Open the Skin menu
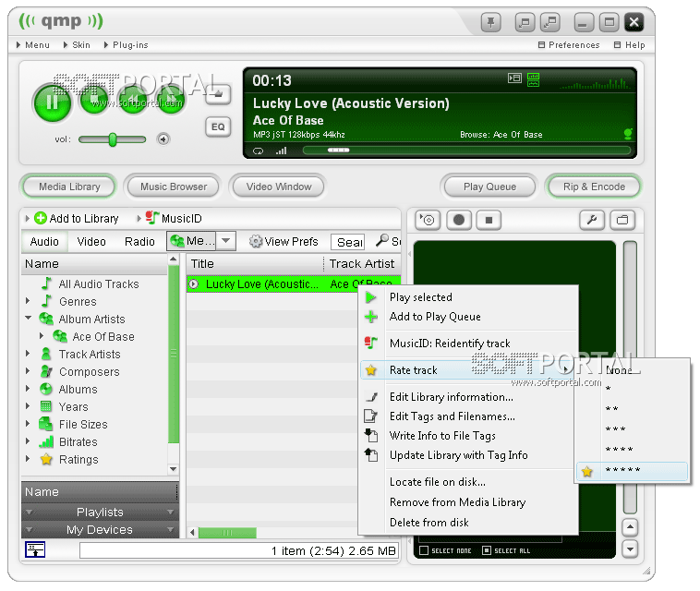 [x=77, y=45]
